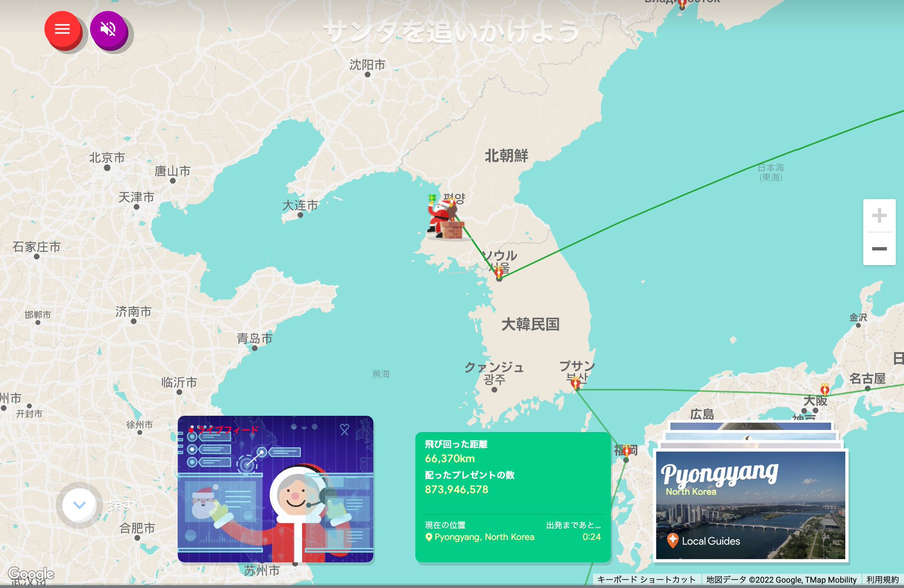Screen dimensions: 904x588
Task: Click the 66,370km distance value
Action: [x=450, y=459]
